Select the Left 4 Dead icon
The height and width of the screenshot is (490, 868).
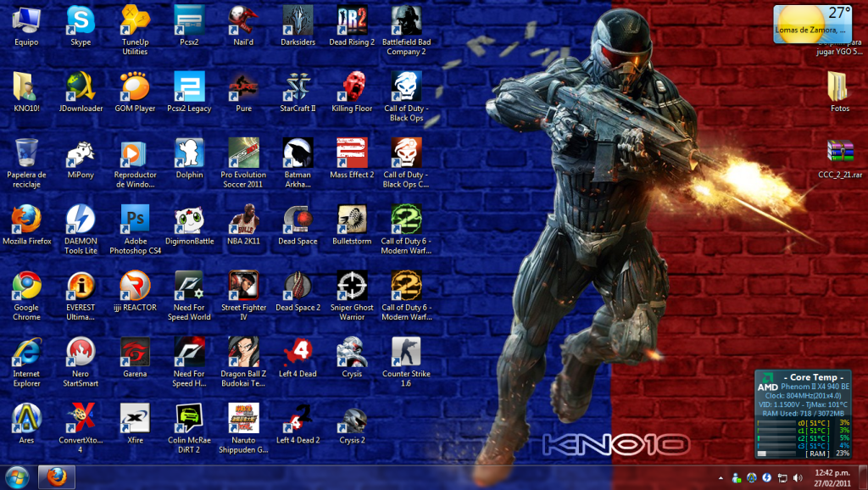(x=298, y=359)
